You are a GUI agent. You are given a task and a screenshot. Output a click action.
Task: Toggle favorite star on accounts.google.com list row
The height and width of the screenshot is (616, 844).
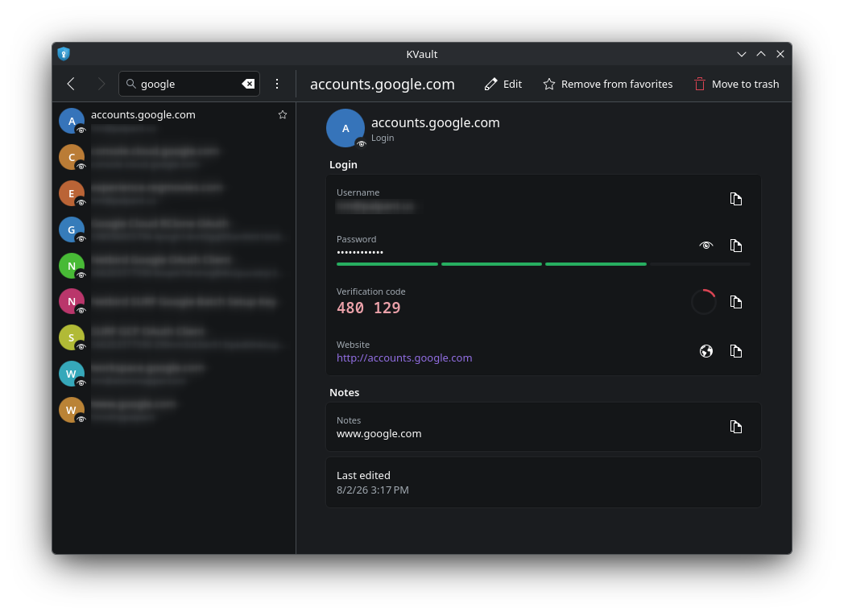point(283,114)
